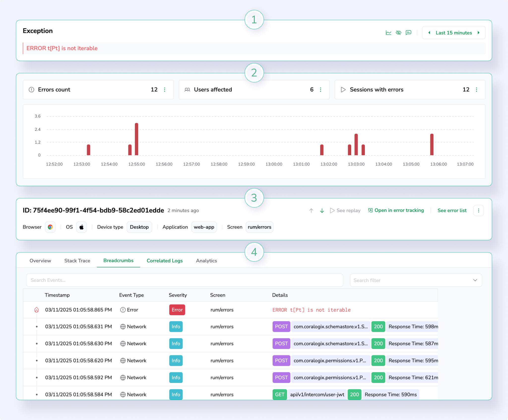Click the Search Events input field
The image size is (508, 420).
click(x=185, y=280)
